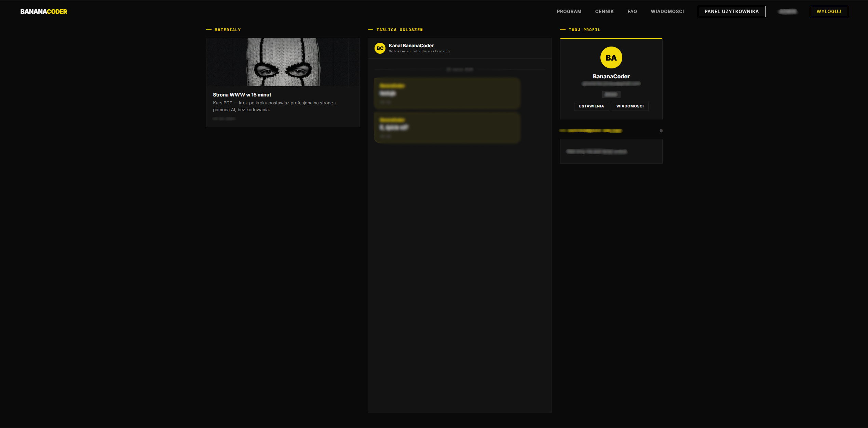Select the first blurred announcement message
868x428 pixels.
447,93
